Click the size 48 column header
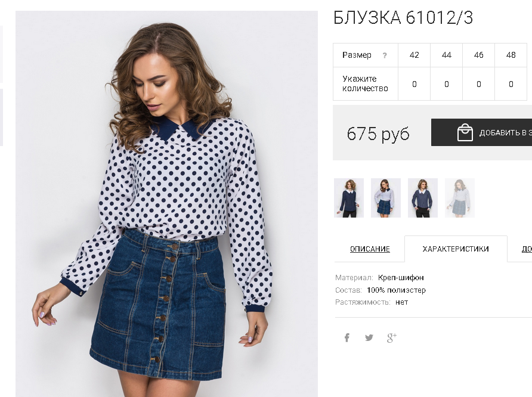The width and height of the screenshot is (532, 397). click(x=511, y=55)
